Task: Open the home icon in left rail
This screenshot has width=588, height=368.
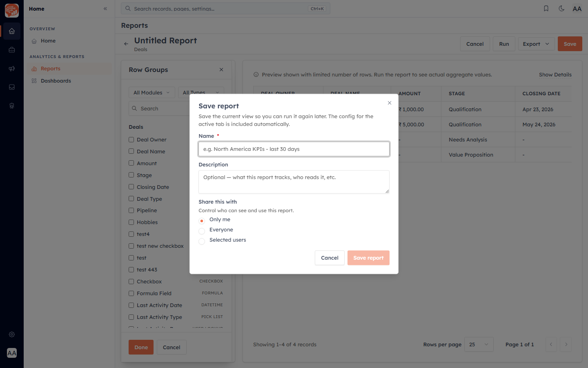Action: pos(12,31)
